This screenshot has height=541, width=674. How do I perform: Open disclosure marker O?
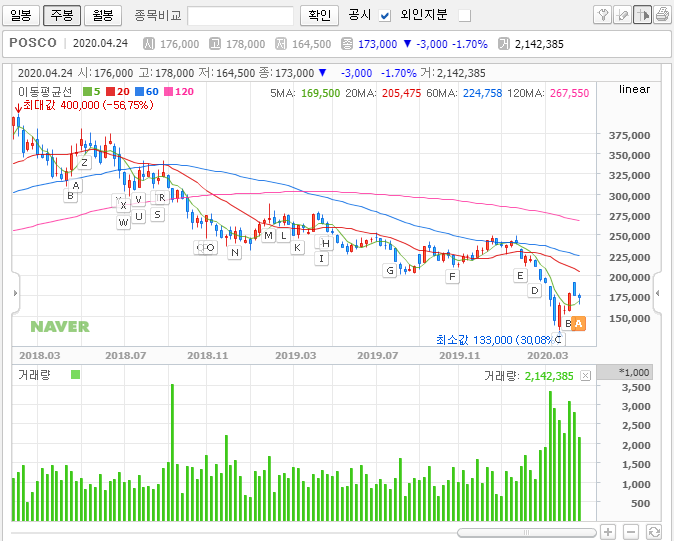pos(210,248)
